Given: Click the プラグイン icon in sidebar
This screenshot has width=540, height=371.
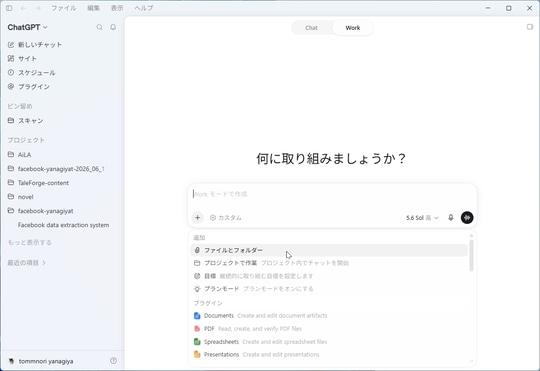Looking at the screenshot, I should tap(11, 86).
